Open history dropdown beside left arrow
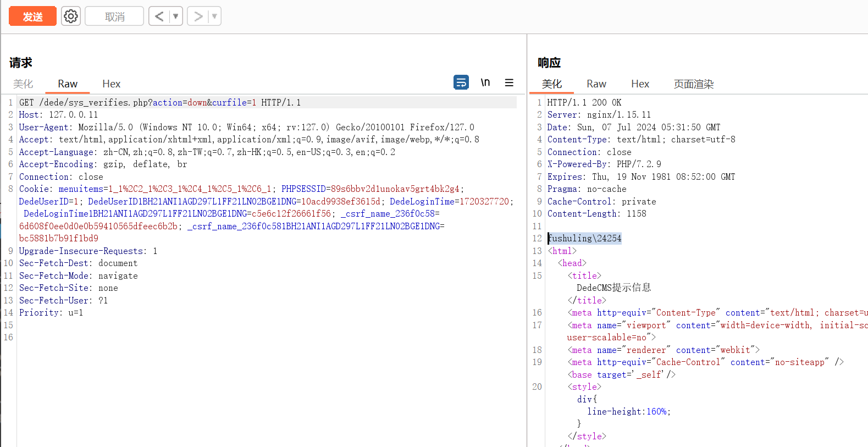 point(176,16)
